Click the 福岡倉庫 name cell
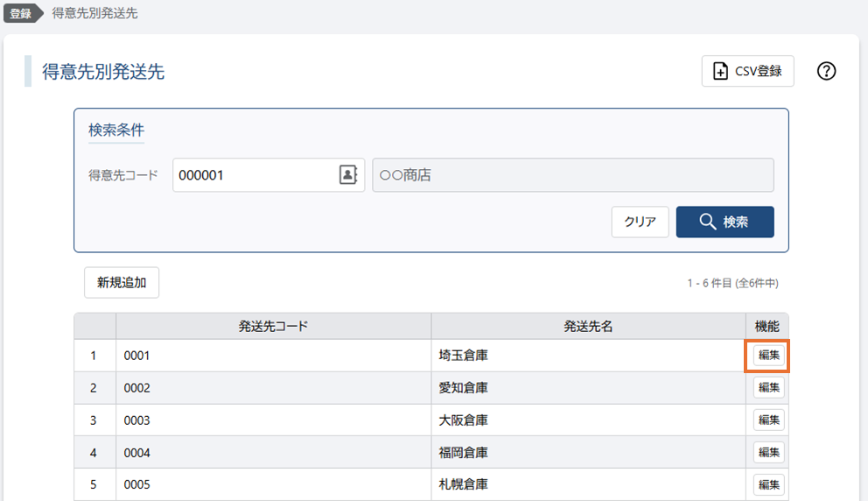The height and width of the screenshot is (501, 868). pos(589,452)
